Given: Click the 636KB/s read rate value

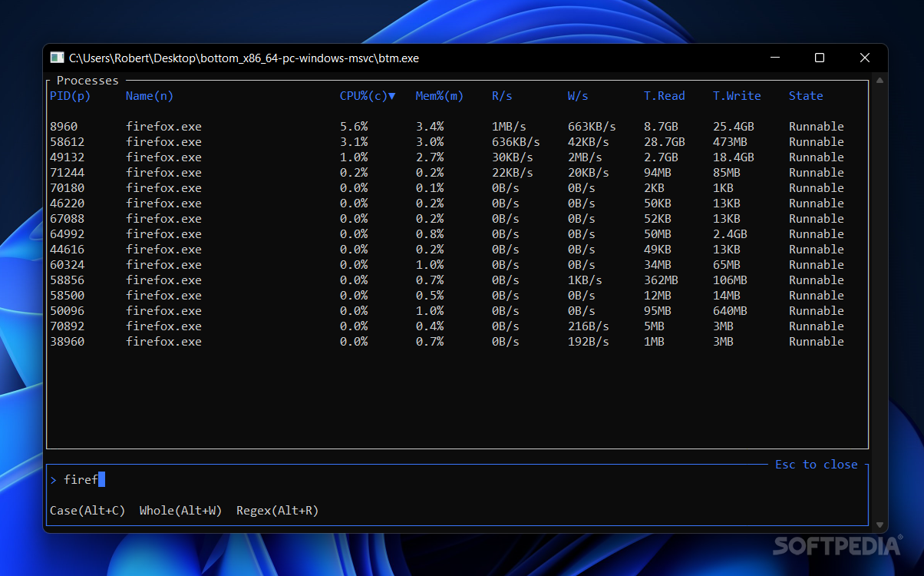Looking at the screenshot, I should pos(516,142).
